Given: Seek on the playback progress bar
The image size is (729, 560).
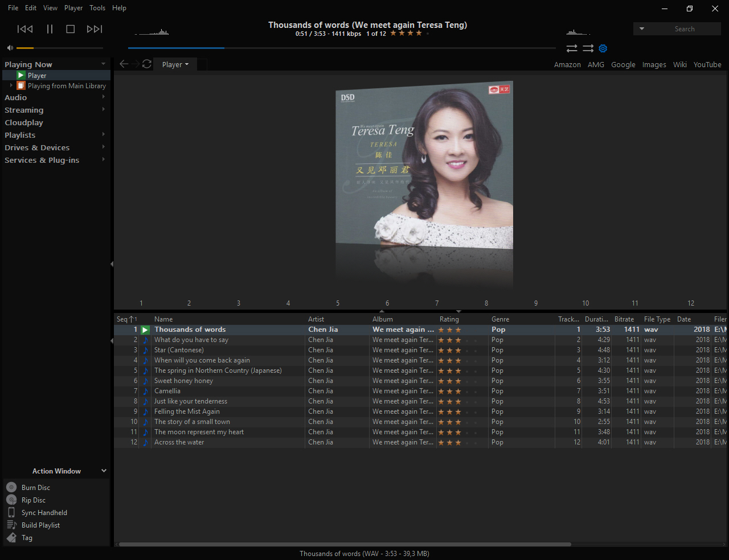Looking at the screenshot, I should coord(342,48).
